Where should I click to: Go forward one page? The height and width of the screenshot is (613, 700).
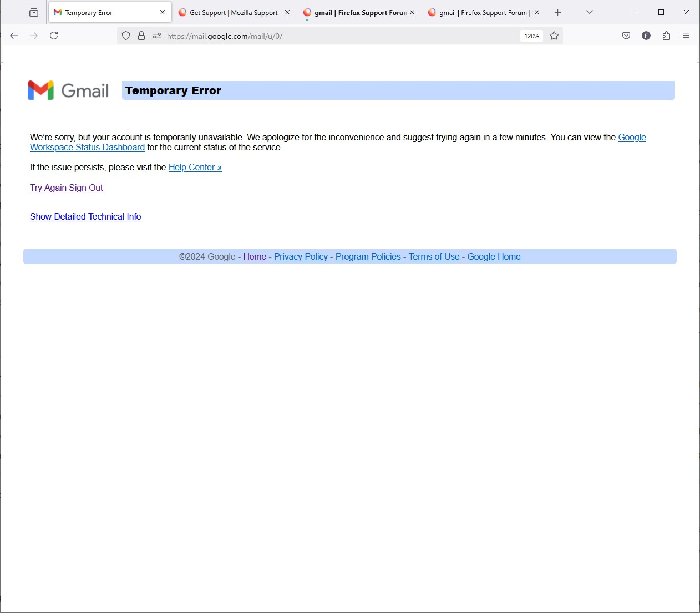pyautogui.click(x=34, y=36)
